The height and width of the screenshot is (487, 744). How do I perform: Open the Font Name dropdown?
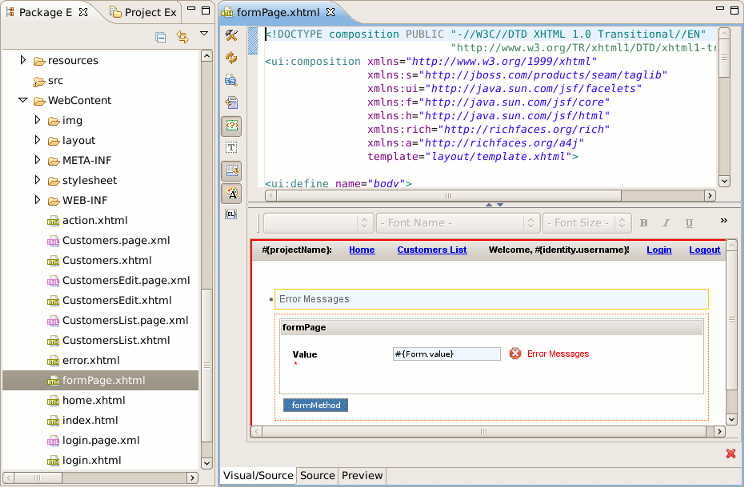[x=457, y=223]
